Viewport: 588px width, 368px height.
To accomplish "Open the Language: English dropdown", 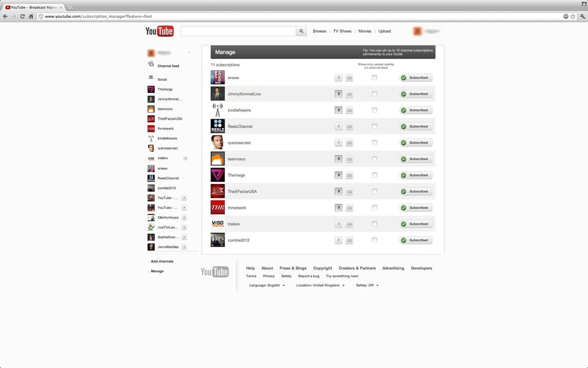I will (267, 285).
